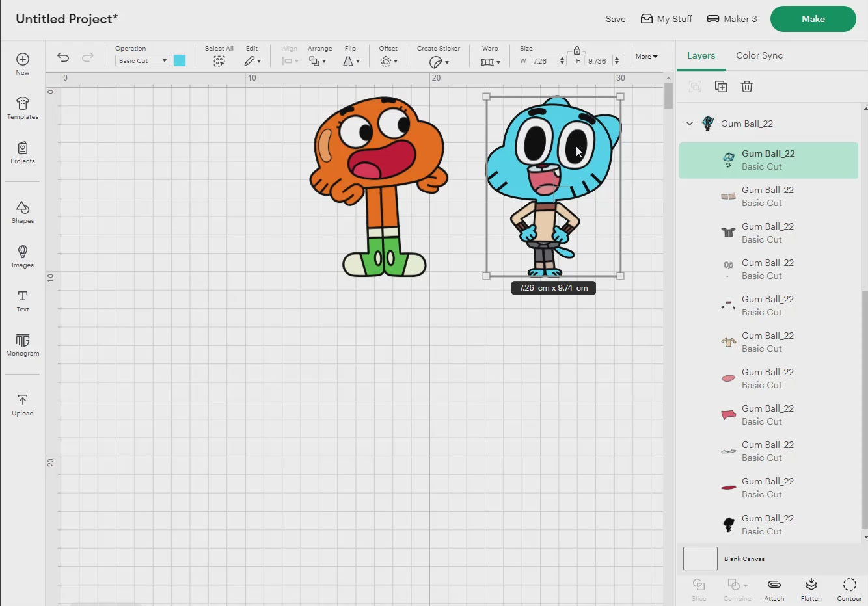Click the Save button

coord(616,19)
